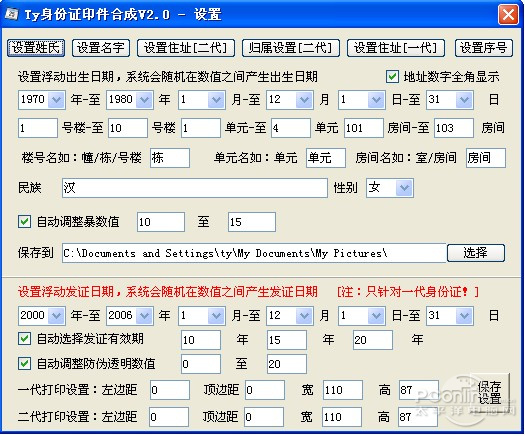Image resolution: width=525 pixels, height=436 pixels.
Task: Open the 设置序号 button
Action: (483, 48)
